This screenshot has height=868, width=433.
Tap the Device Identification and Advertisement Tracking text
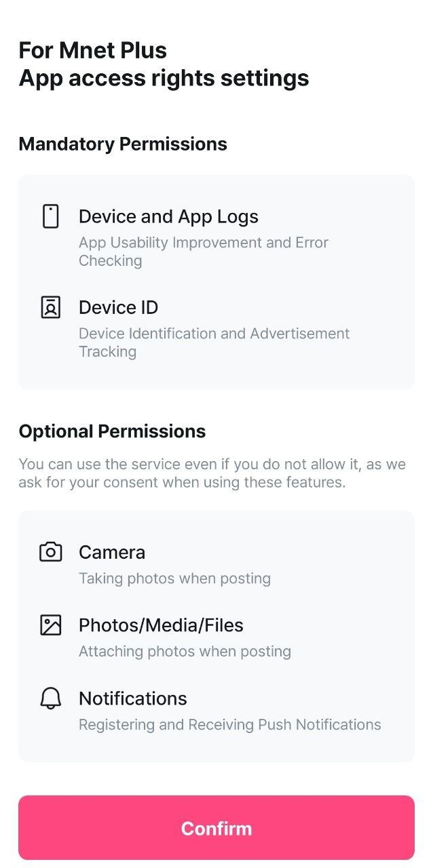pos(214,342)
